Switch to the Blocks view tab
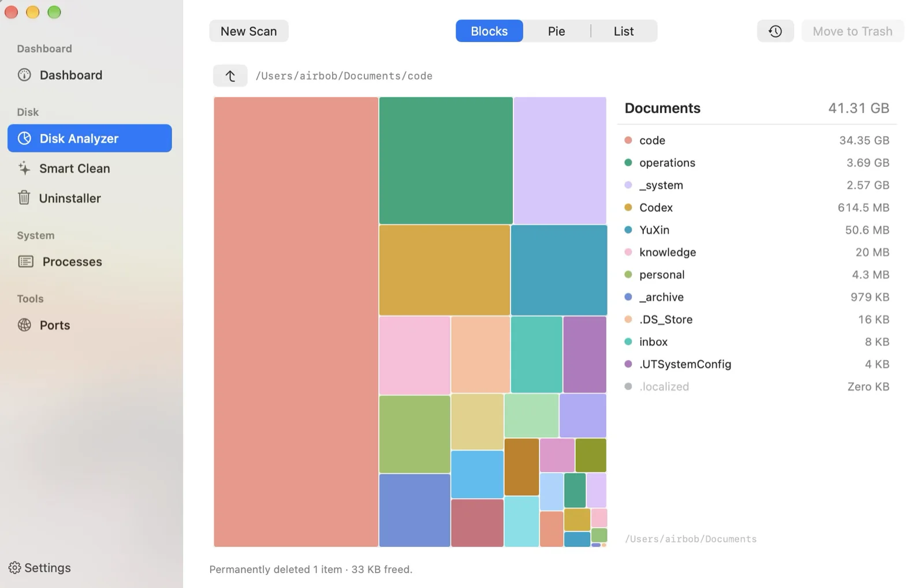924x588 pixels. (x=489, y=31)
